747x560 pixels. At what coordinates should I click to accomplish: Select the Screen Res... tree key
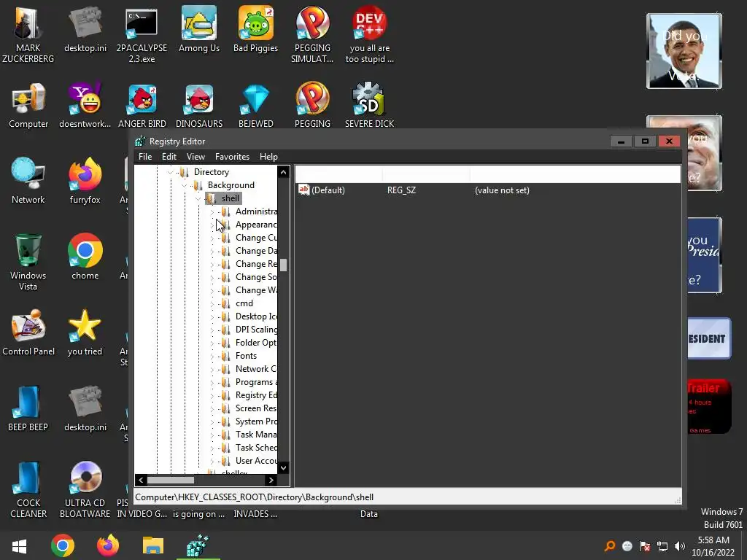coord(256,408)
